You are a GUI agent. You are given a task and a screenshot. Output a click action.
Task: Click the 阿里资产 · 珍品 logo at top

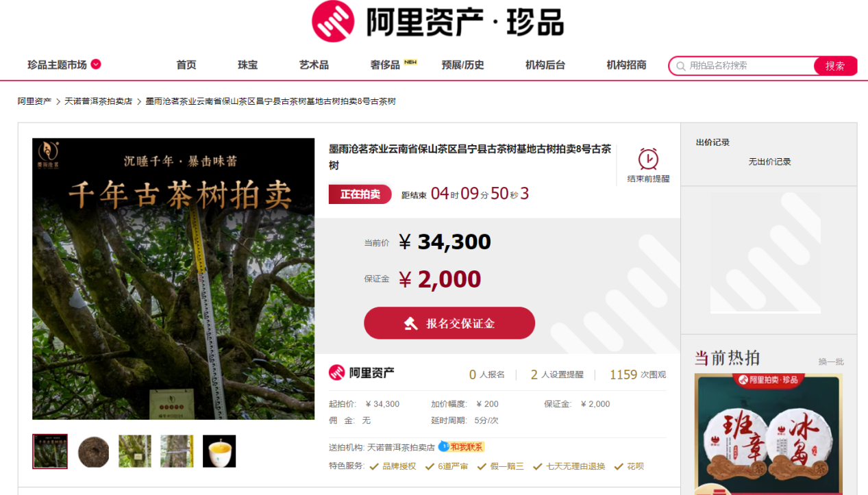click(x=438, y=21)
